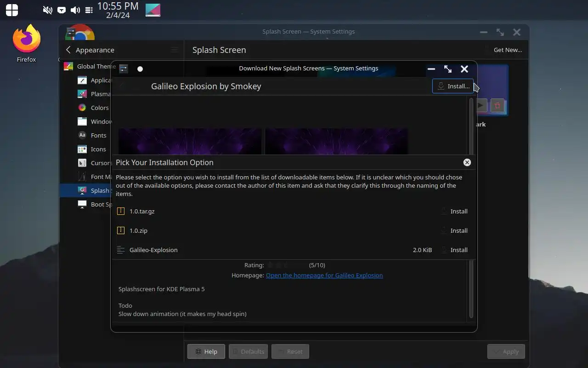588x368 pixels.
Task: Install the 1.0.zip option
Action: [x=454, y=230]
